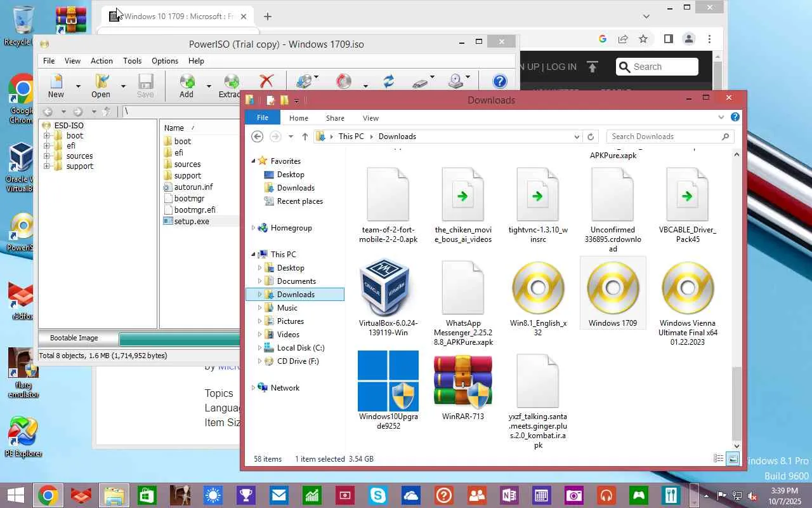The height and width of the screenshot is (508, 812).
Task: Open the Explorer File tab
Action: [263, 117]
